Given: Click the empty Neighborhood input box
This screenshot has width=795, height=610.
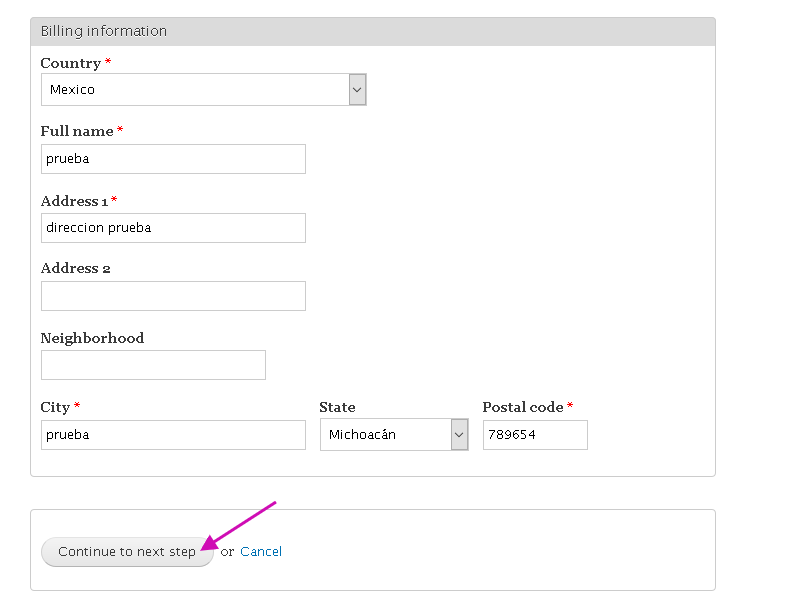Looking at the screenshot, I should coord(153,365).
